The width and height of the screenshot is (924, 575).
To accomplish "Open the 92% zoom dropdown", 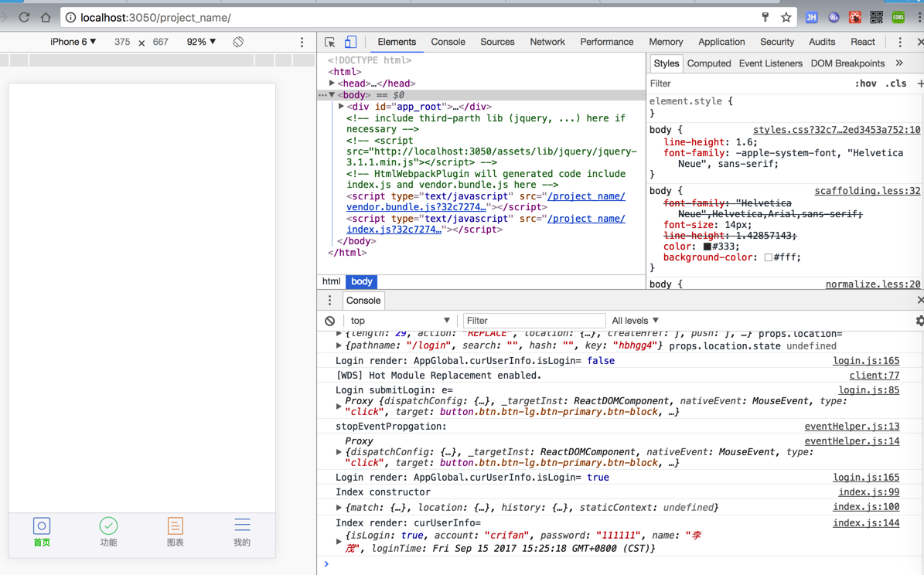I will click(201, 42).
